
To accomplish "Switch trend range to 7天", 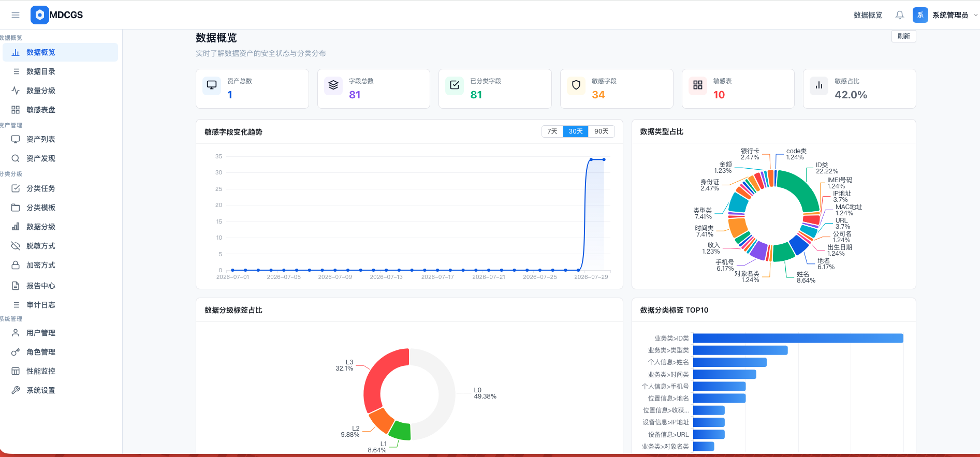I will (552, 131).
